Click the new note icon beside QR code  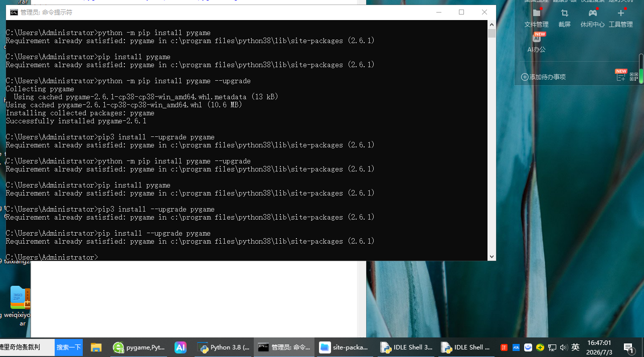tap(621, 77)
